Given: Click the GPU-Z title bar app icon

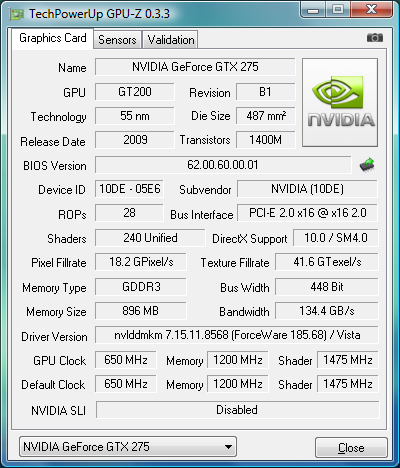Looking at the screenshot, I should [x=17, y=14].
